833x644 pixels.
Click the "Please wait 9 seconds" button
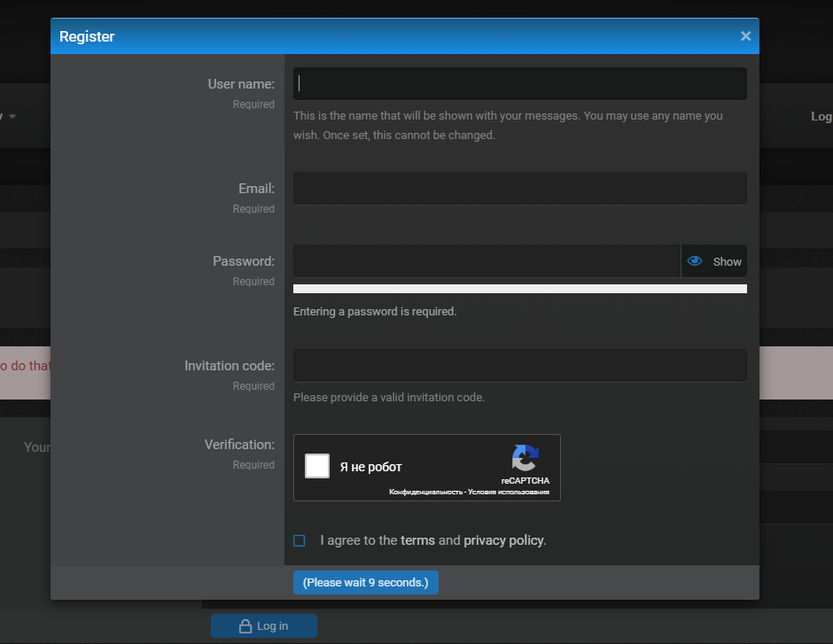[365, 582]
